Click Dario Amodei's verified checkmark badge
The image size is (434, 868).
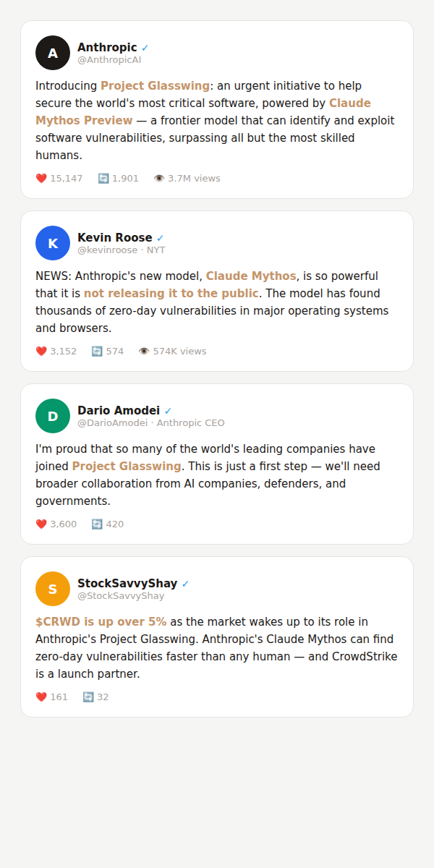(x=169, y=411)
